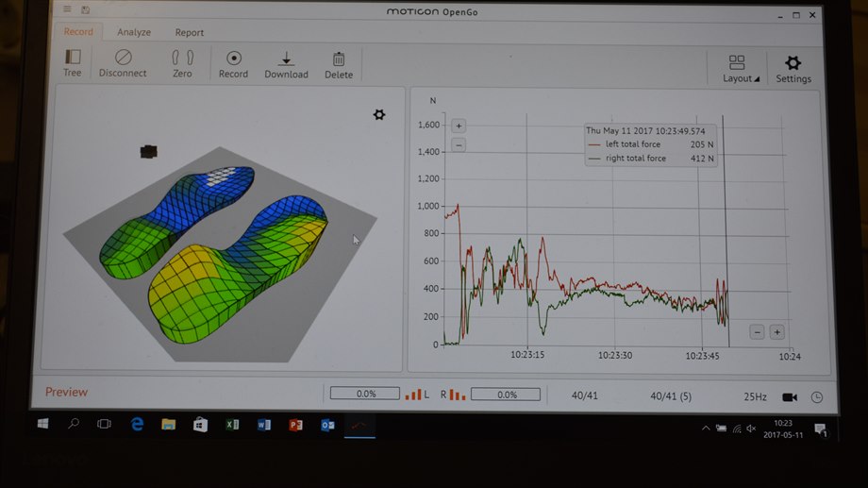Open Excel from the Windows taskbar
868x488 pixels.
coord(232,426)
